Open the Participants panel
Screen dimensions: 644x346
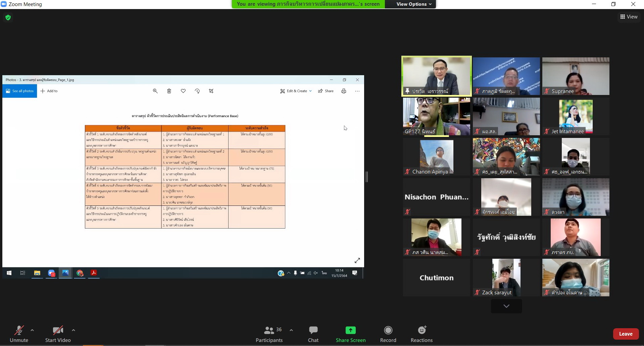[x=269, y=334]
